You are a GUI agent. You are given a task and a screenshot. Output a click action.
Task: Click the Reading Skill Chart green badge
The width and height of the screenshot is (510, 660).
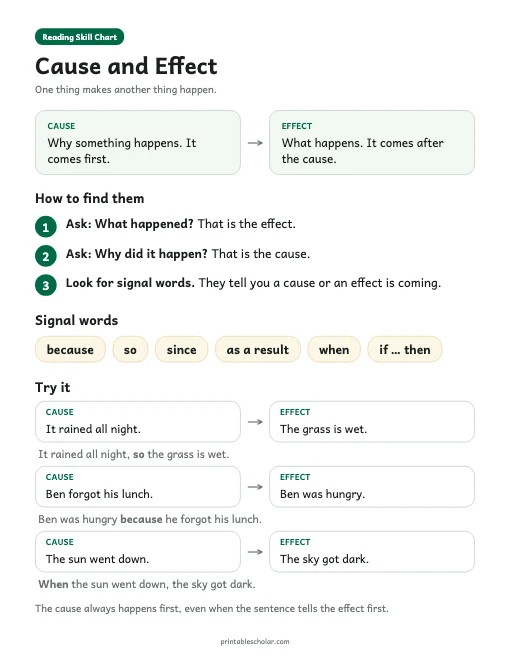pyautogui.click(x=79, y=37)
